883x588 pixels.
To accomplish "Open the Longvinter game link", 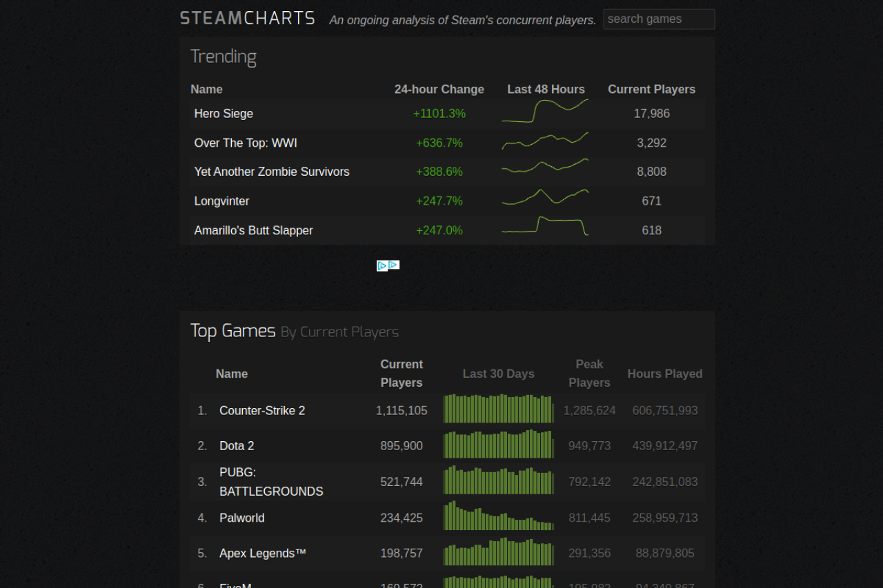I will [221, 201].
